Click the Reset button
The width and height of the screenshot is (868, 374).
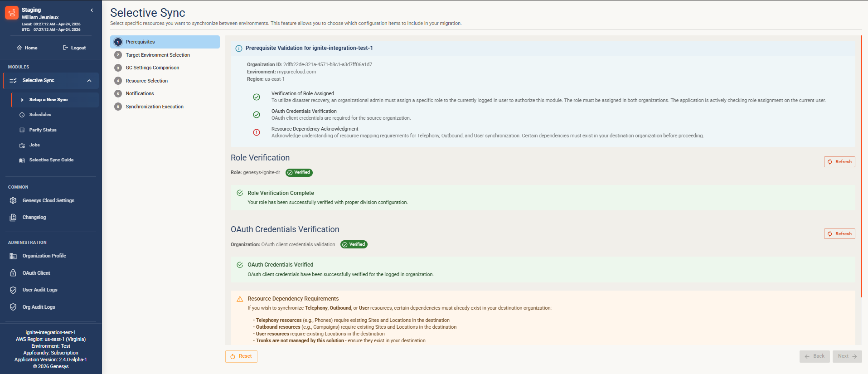click(241, 356)
